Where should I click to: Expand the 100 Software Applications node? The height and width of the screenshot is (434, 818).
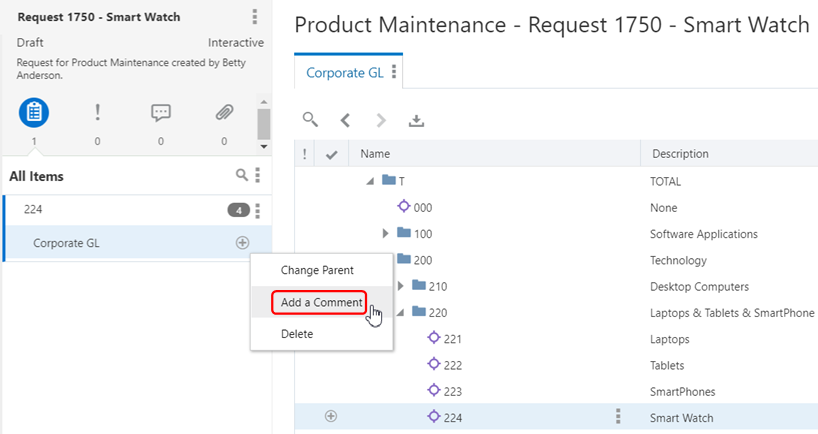click(386, 234)
